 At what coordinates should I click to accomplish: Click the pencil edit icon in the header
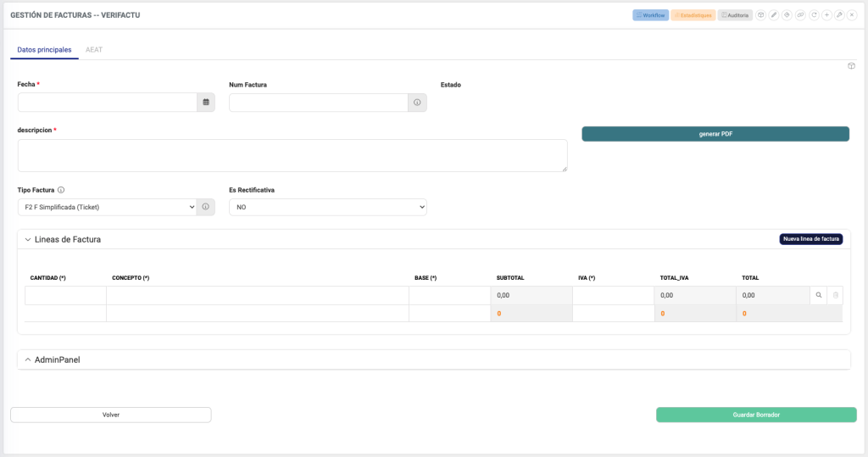[774, 15]
